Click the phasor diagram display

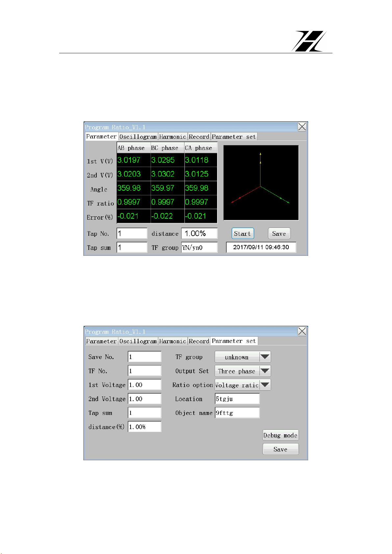coord(261,183)
